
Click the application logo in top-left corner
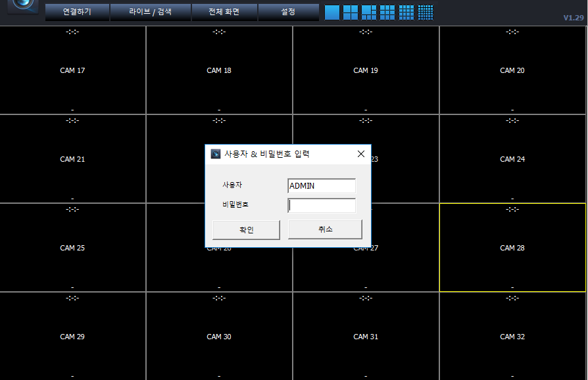[x=25, y=7]
